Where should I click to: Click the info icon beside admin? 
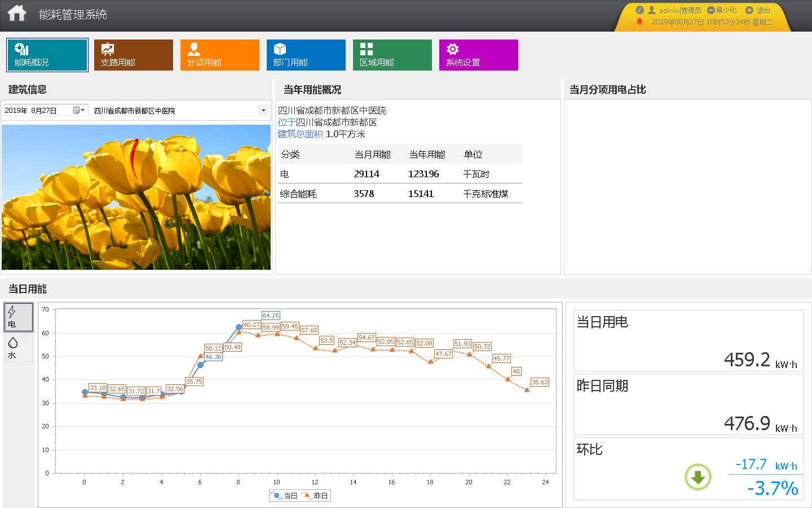pos(639,10)
